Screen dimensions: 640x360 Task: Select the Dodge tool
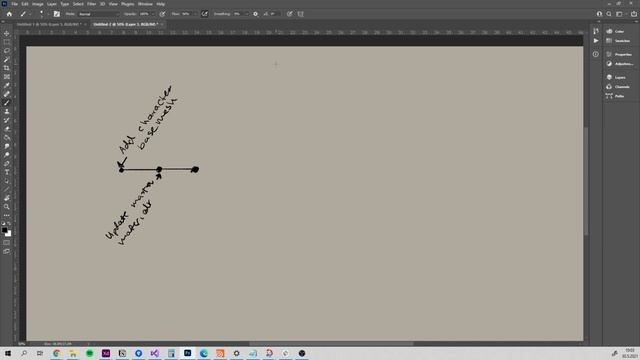[x=7, y=155]
